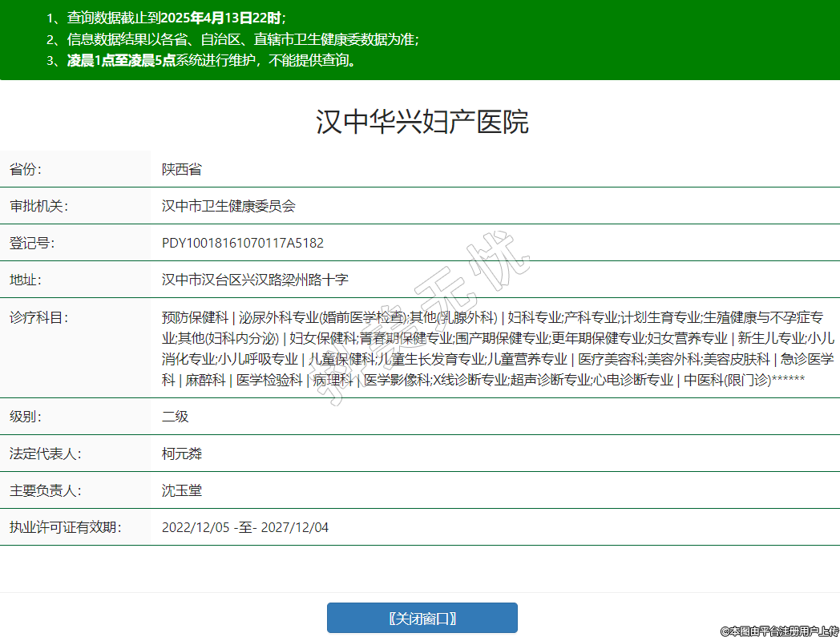Screen dimensions: 840x637
Task: Click the 关闭窗口 button
Action: [422, 618]
